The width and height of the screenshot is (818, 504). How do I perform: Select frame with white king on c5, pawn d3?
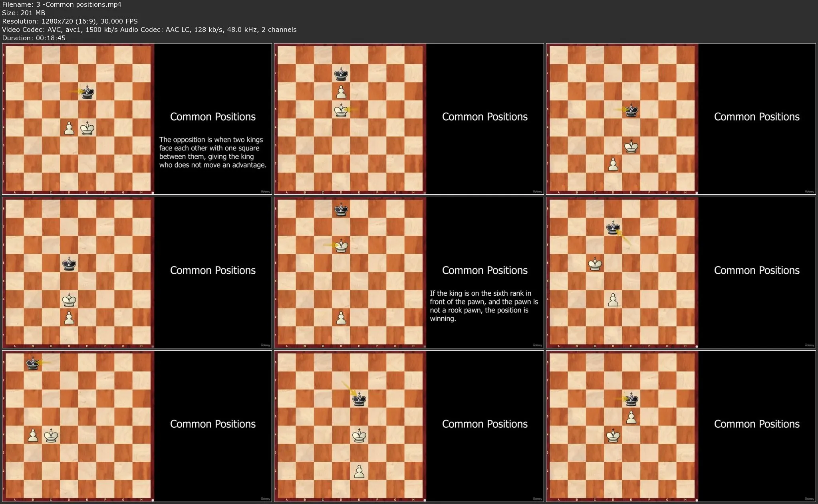point(681,273)
